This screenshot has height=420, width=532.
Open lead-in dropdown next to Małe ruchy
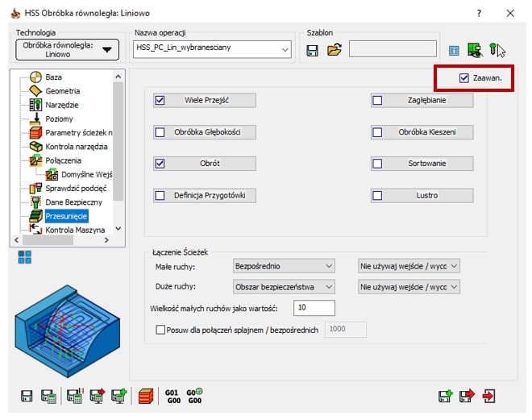(x=409, y=266)
